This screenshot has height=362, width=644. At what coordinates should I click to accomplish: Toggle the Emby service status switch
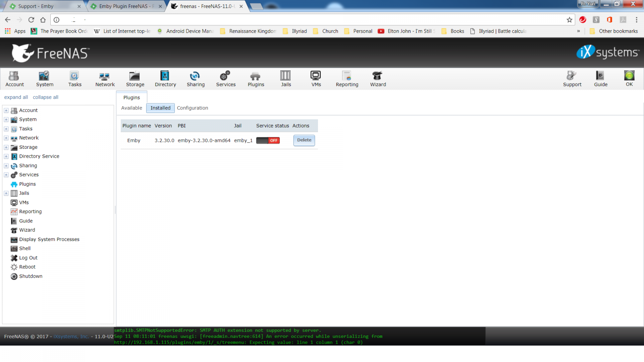(x=268, y=140)
